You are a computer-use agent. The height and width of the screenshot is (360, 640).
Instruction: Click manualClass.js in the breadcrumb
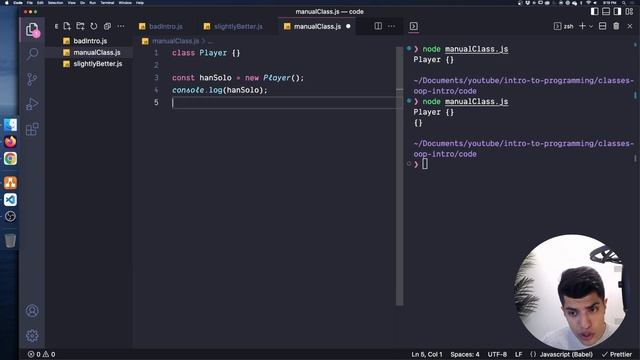click(x=176, y=41)
